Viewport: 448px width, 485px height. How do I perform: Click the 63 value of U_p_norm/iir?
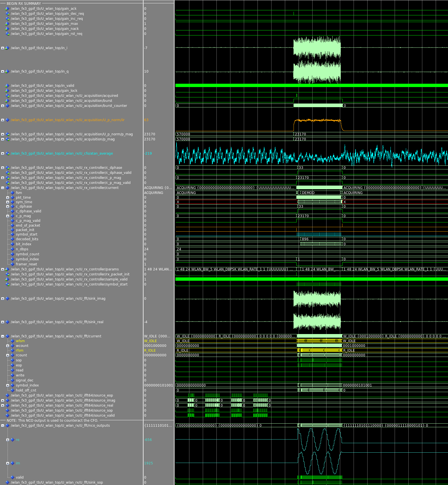coord(146,120)
